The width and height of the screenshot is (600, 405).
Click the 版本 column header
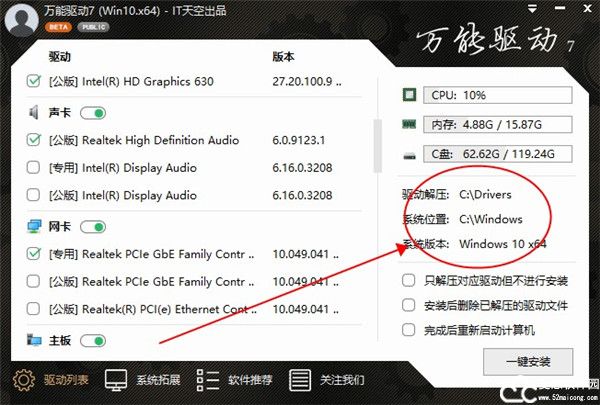click(x=283, y=57)
